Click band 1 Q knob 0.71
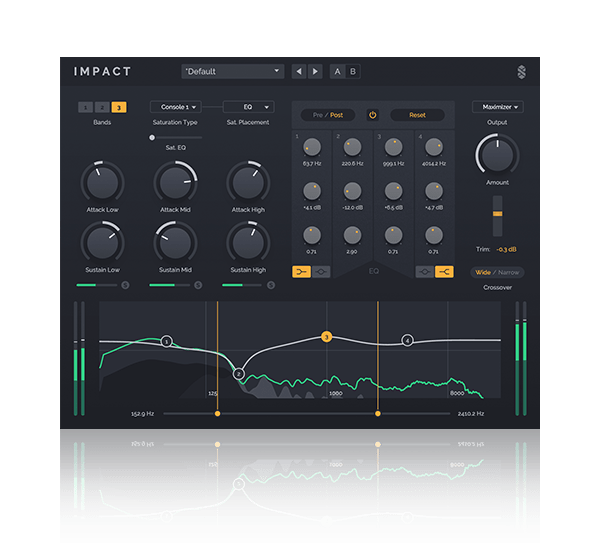Viewport: 600px width, 543px height. (x=312, y=235)
